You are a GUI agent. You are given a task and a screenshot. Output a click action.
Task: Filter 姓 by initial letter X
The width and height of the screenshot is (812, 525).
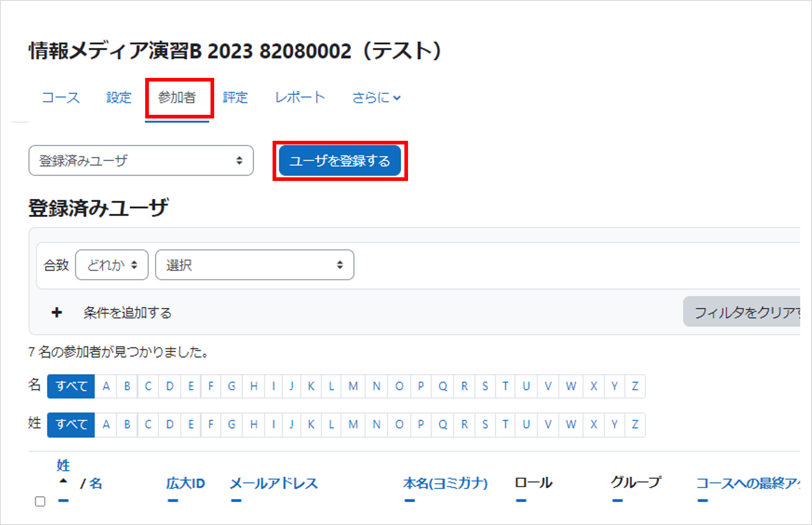pos(594,425)
